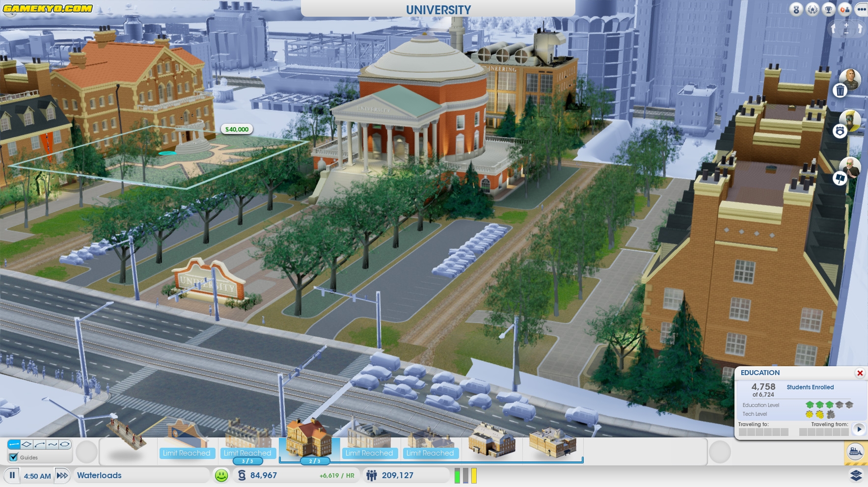This screenshot has height=487, width=868.
Task: Rotate camera right arrow
Action: coord(860,29)
